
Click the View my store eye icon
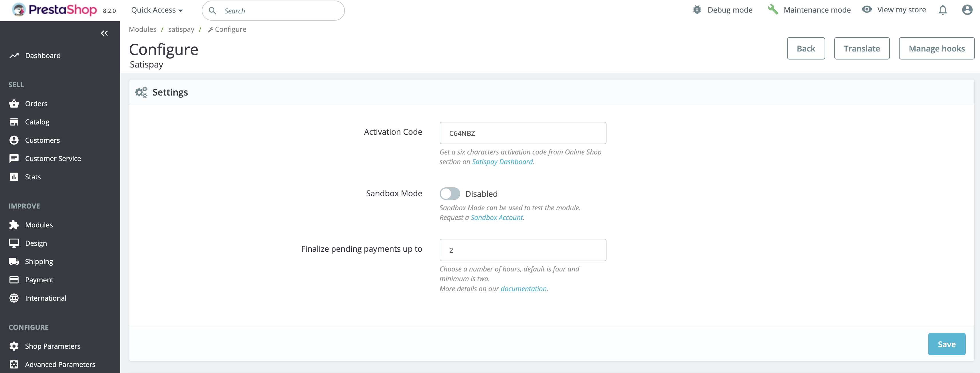(x=867, y=10)
